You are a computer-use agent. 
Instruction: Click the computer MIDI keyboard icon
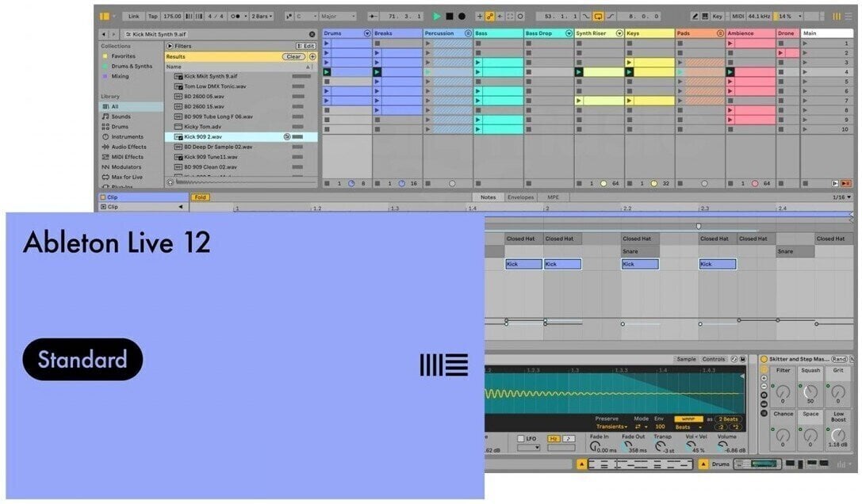tap(705, 17)
